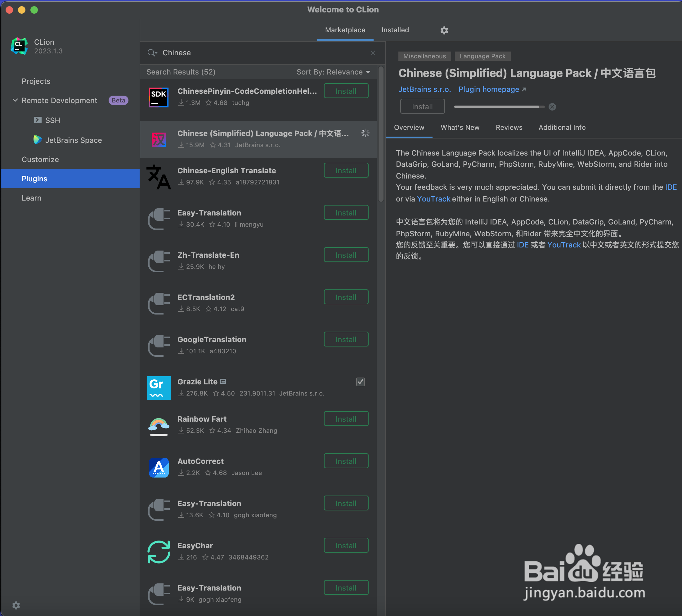
Task: Open the Additional Info tab
Action: [562, 128]
